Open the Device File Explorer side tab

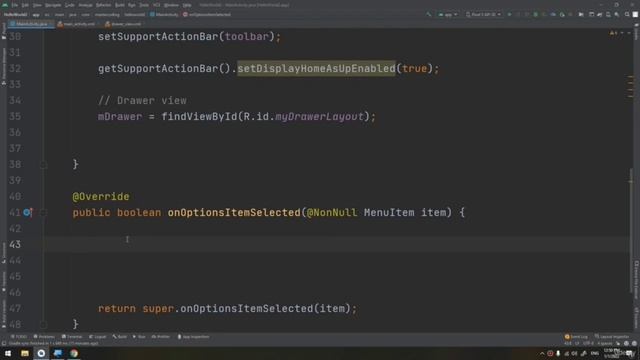[x=636, y=280]
